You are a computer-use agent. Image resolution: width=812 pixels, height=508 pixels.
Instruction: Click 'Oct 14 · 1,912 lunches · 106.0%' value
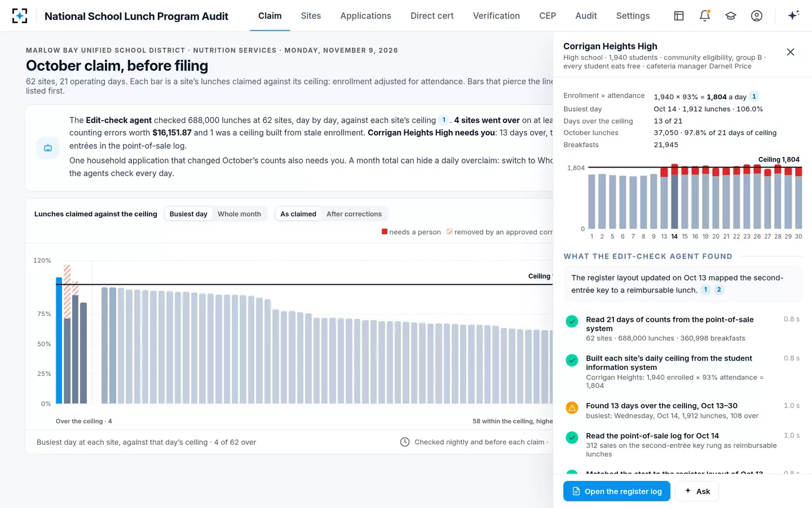(x=708, y=109)
